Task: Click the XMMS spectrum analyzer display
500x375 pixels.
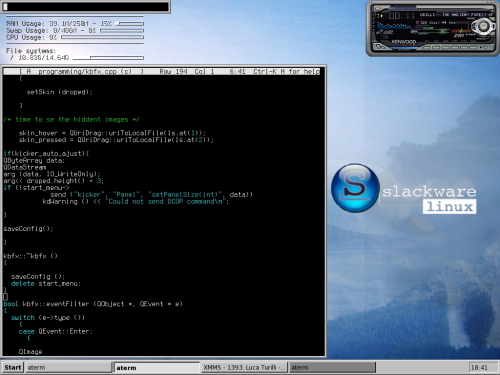Action: 394,27
